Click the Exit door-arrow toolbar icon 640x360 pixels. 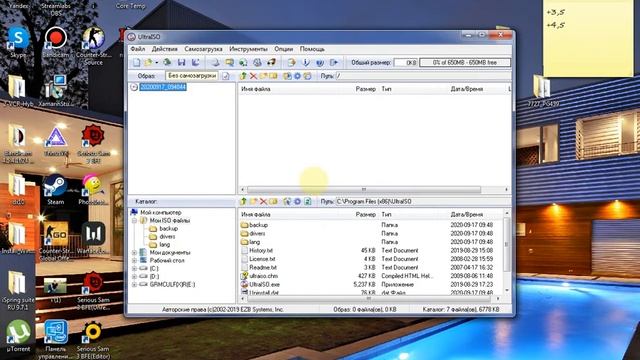click(x=334, y=62)
